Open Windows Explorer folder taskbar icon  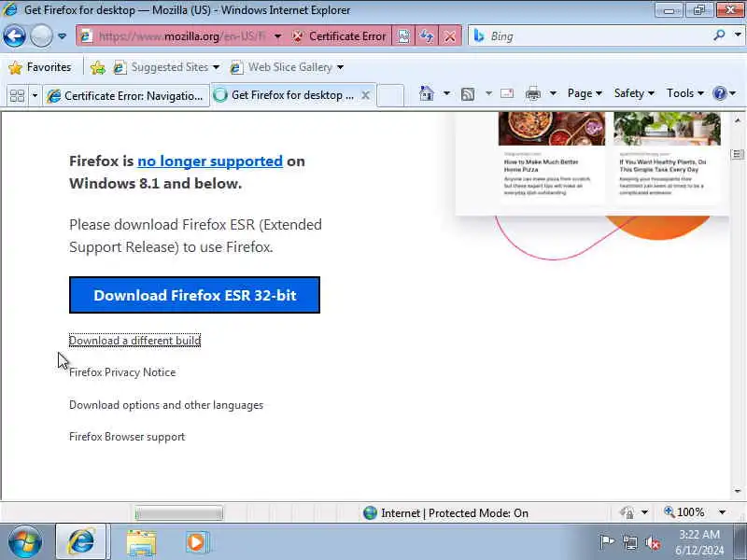coord(141,543)
